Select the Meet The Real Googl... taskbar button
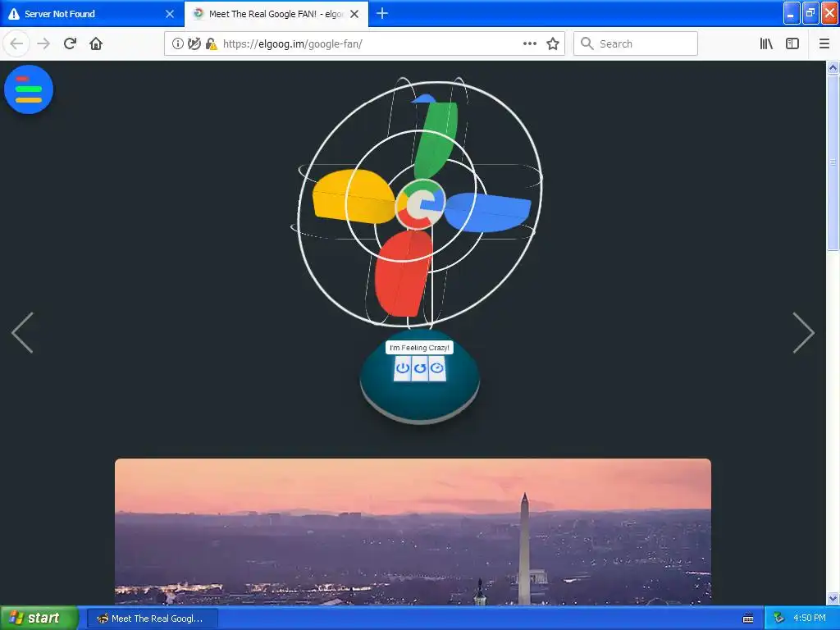The width and height of the screenshot is (840, 630). coord(153,619)
